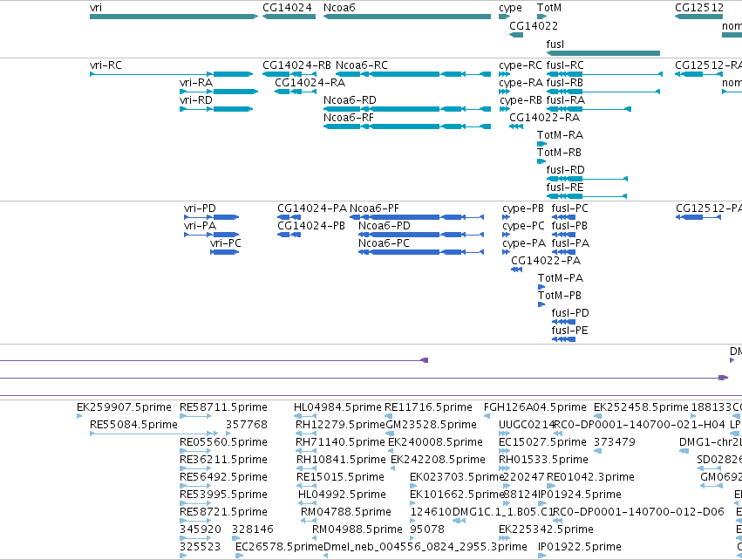Click cDNA HL04984.5prime

pyautogui.click(x=305, y=416)
